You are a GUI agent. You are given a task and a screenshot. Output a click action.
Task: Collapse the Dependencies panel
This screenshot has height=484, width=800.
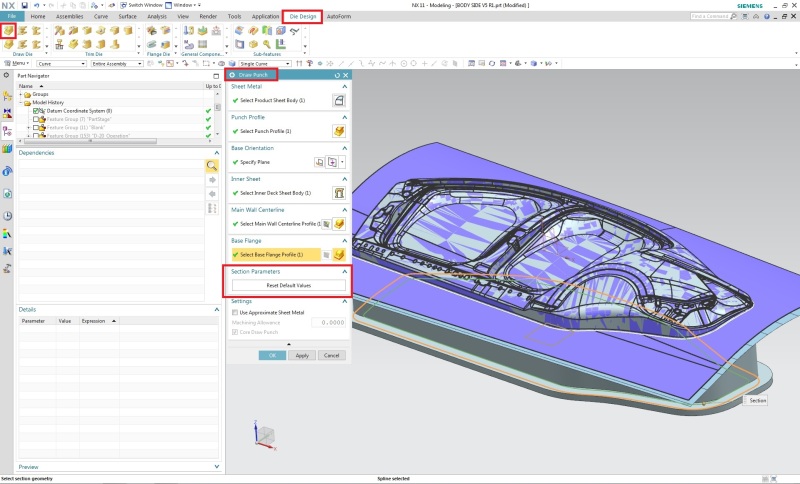tap(217, 152)
